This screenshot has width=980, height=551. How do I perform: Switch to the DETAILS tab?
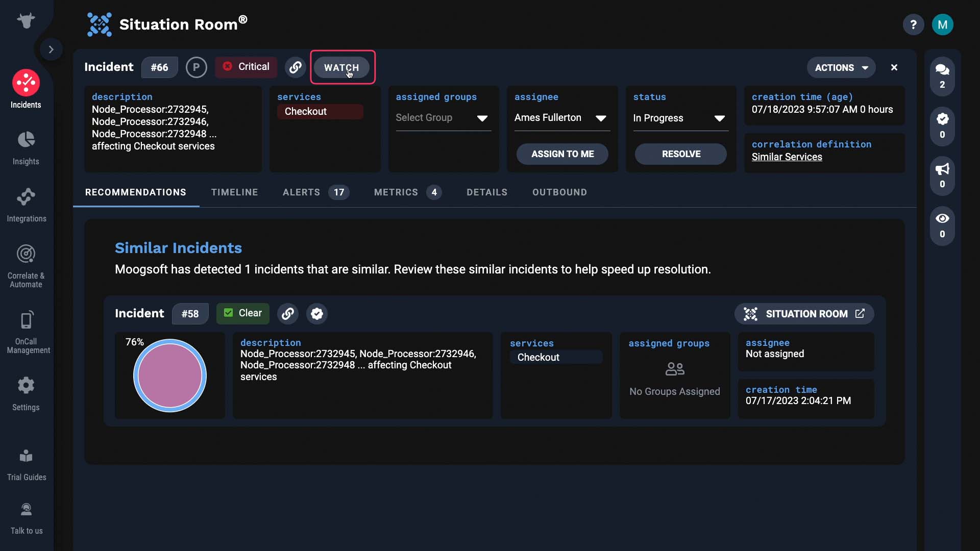point(487,192)
